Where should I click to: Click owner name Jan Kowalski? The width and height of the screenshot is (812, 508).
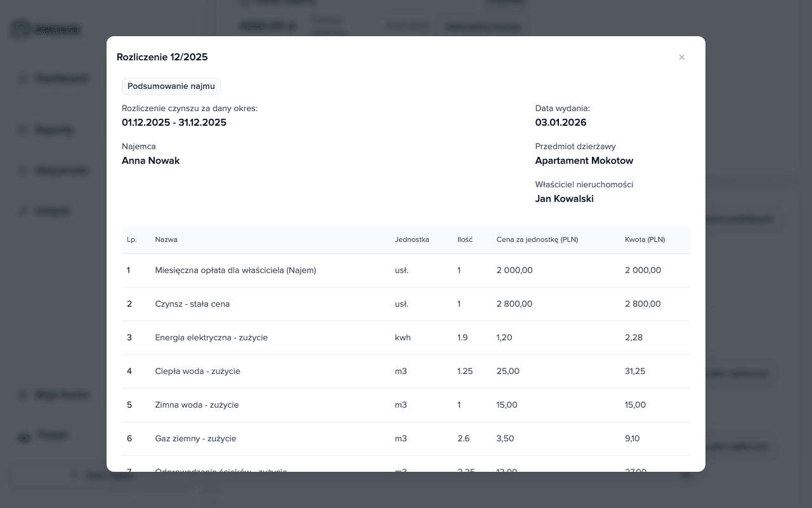coord(565,199)
